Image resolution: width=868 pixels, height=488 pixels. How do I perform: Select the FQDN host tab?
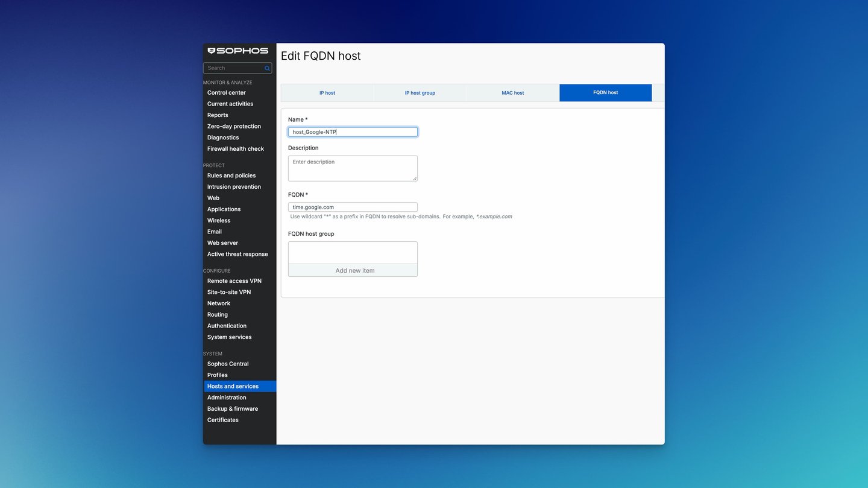click(606, 93)
